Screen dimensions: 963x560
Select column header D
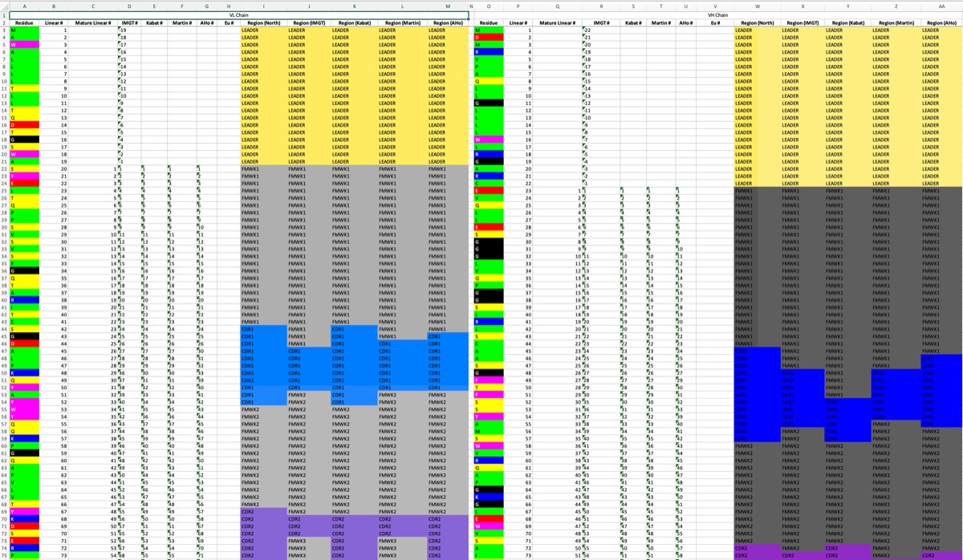point(129,6)
